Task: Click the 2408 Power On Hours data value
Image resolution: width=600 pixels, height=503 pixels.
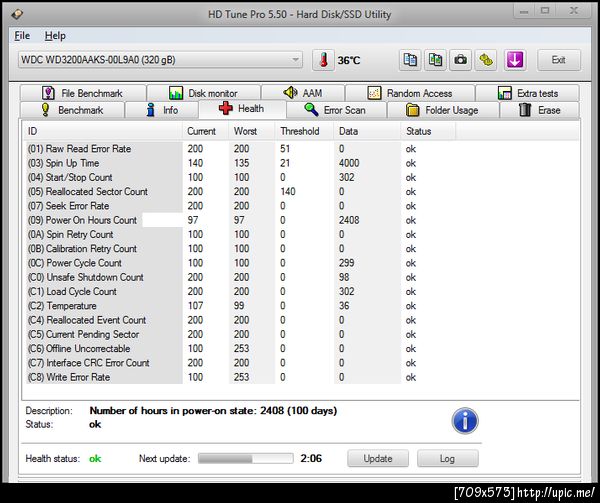Action: 349,220
